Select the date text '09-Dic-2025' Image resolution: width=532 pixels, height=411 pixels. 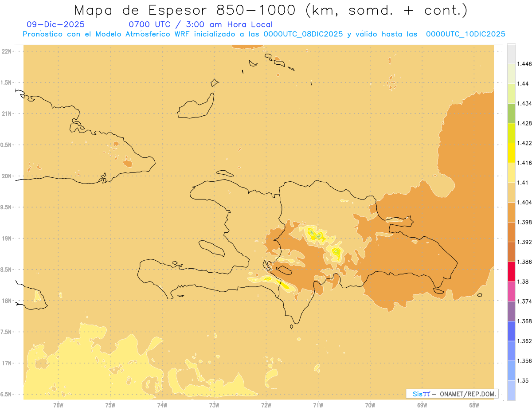56,24
